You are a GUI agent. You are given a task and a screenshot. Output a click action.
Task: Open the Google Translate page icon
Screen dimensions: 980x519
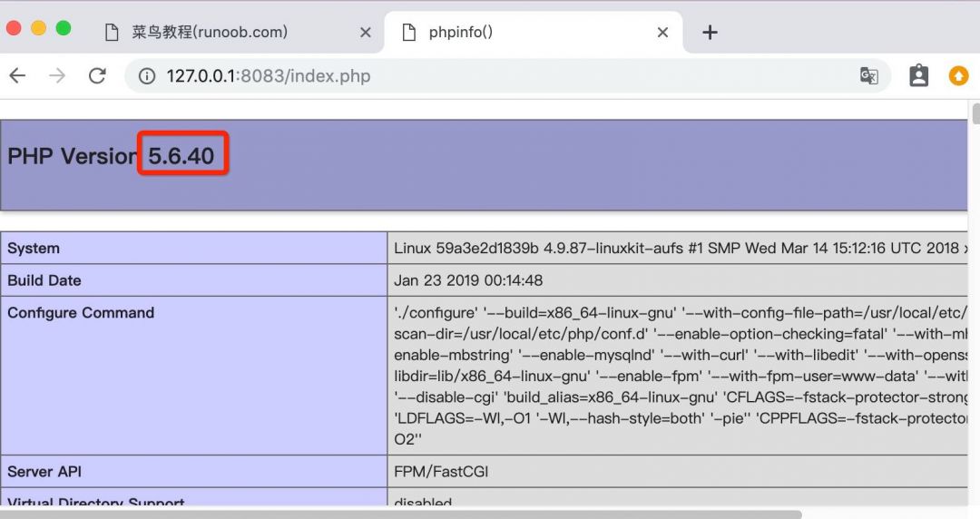point(868,75)
